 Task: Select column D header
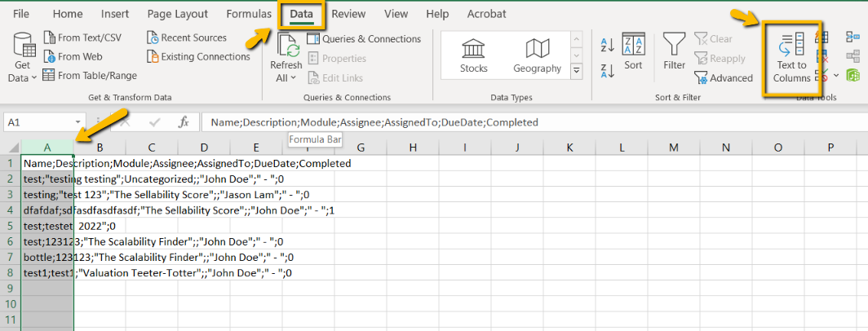point(204,148)
